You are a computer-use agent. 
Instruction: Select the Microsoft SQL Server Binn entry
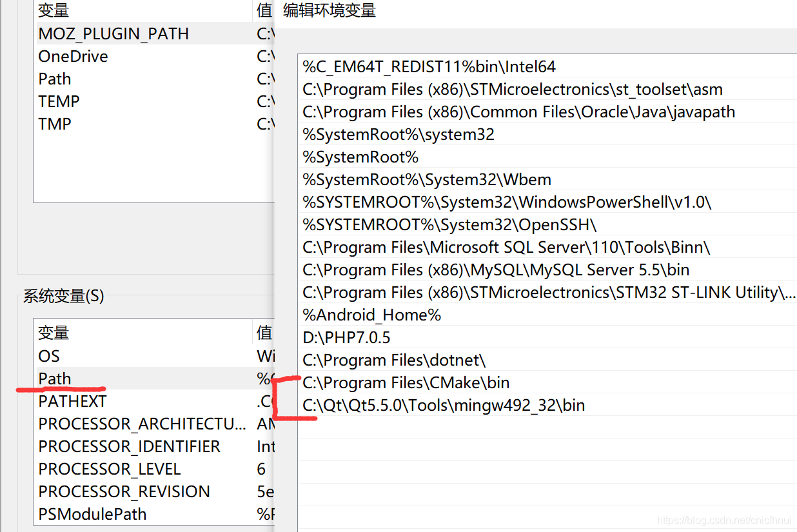pos(548,247)
